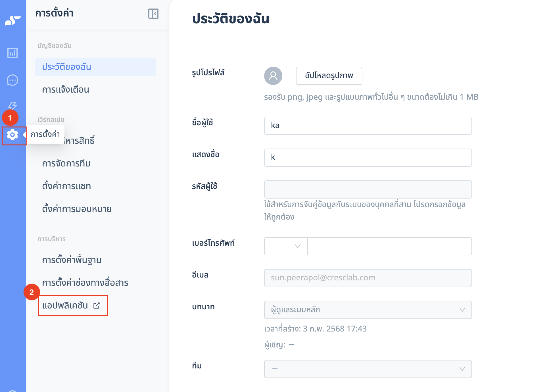Open การตั้งค่าช่องทางสื่อสาร channel settings

point(85,283)
